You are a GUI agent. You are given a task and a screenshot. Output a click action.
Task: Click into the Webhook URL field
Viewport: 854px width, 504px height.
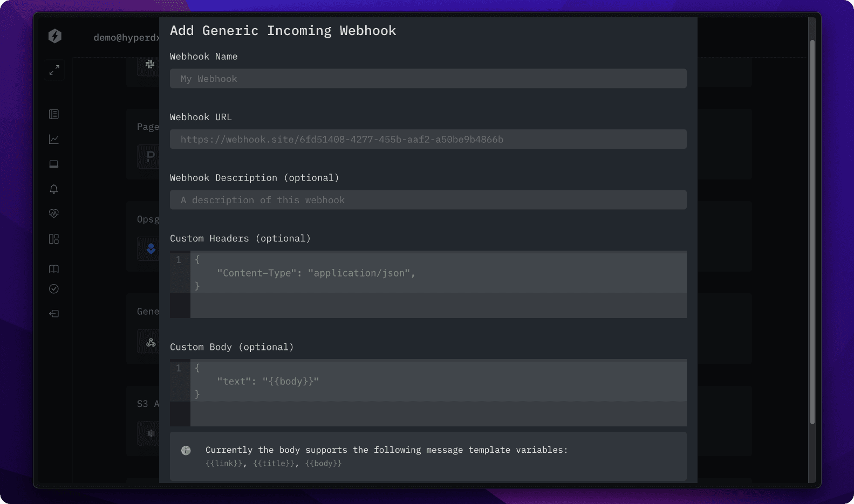click(x=428, y=140)
